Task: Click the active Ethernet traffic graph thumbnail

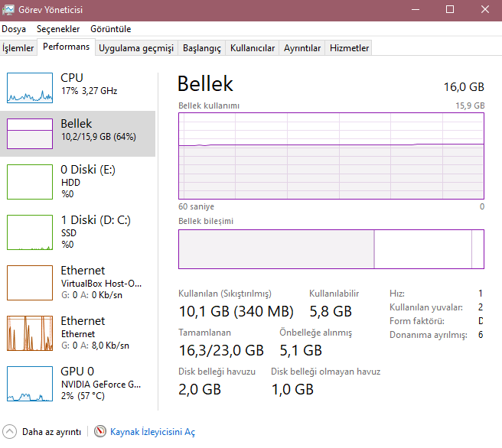Action: click(30, 333)
